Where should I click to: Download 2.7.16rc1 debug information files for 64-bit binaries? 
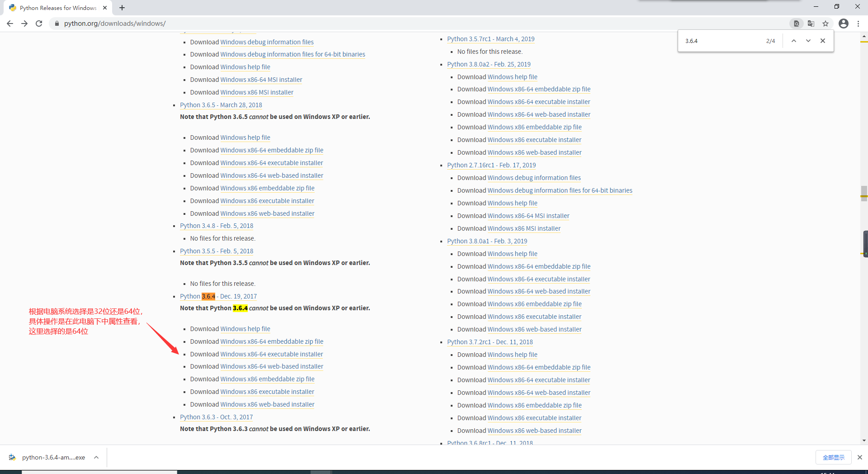(x=560, y=190)
